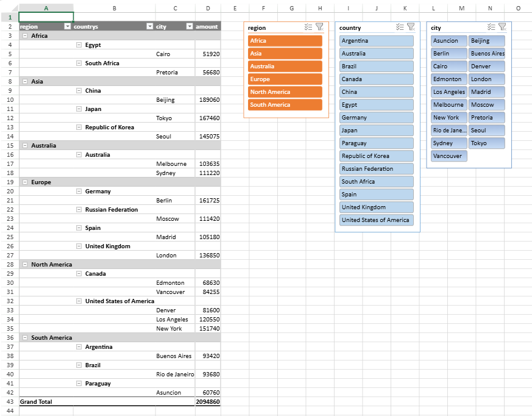Collapse the Egypt country row
The width and height of the screenshot is (532, 416).
[79, 45]
